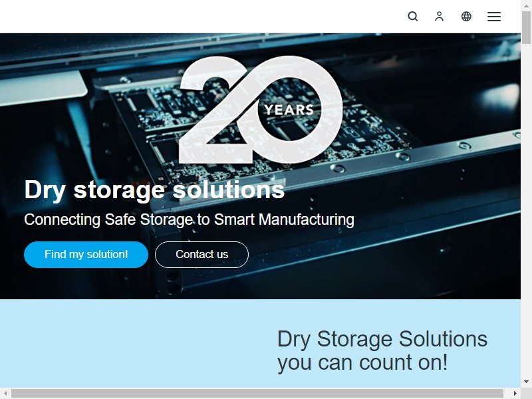Click the horizontal scrollbar left arrow

coord(5,393)
